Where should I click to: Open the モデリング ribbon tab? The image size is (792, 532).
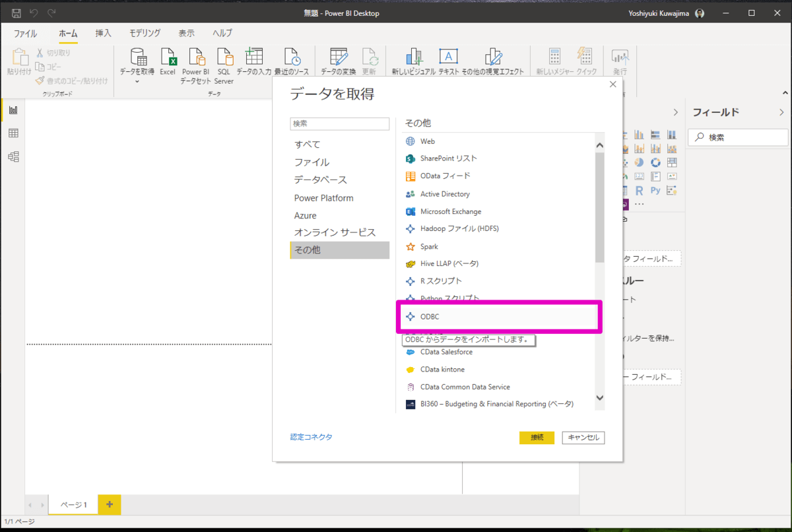click(x=145, y=33)
